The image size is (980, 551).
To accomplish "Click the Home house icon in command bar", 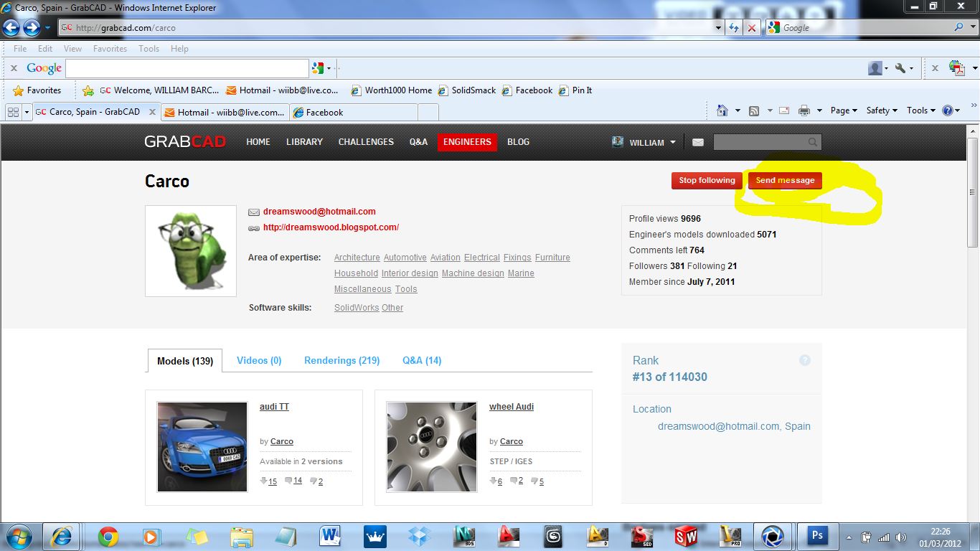I will point(722,110).
